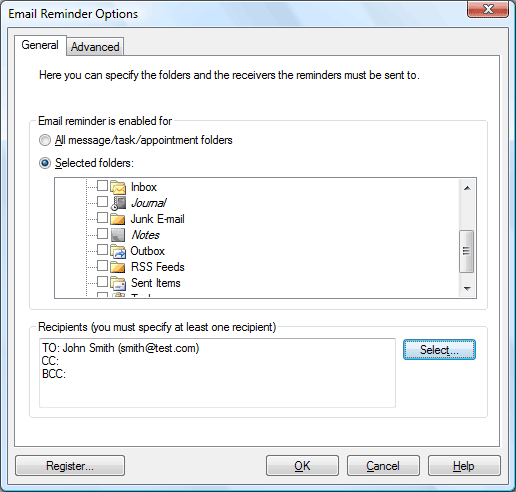Click the Sent Items folder icon
The width and height of the screenshot is (516, 492).
coord(118,283)
